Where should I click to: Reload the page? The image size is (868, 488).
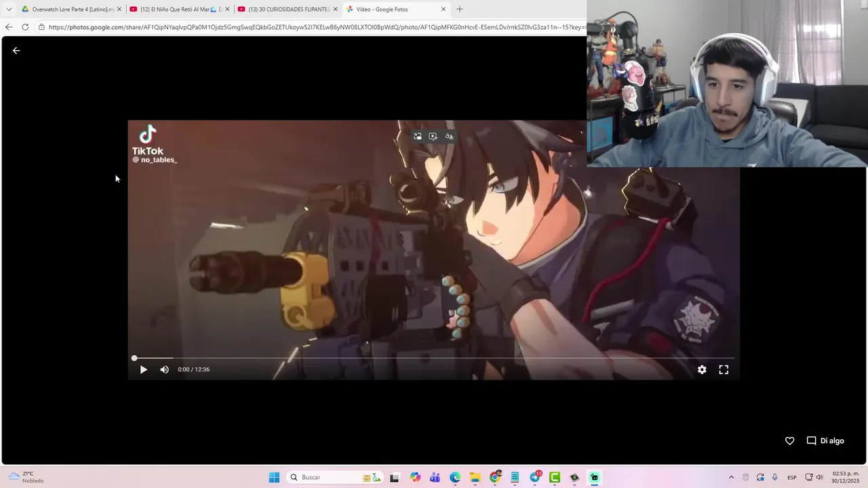(25, 27)
